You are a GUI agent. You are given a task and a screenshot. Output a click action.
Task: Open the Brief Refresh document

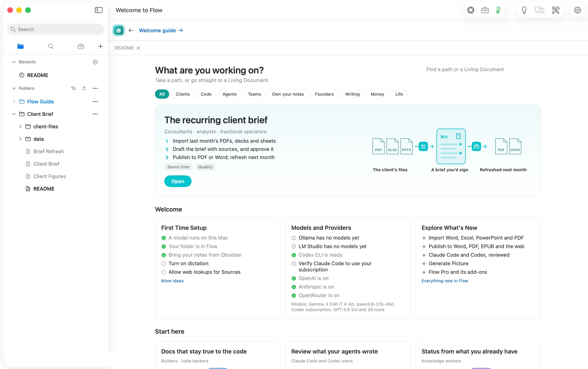[x=49, y=151]
